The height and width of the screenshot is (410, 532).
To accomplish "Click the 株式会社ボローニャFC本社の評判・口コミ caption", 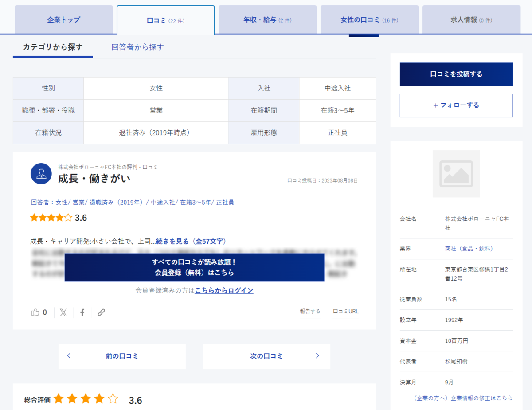I will (x=108, y=167).
